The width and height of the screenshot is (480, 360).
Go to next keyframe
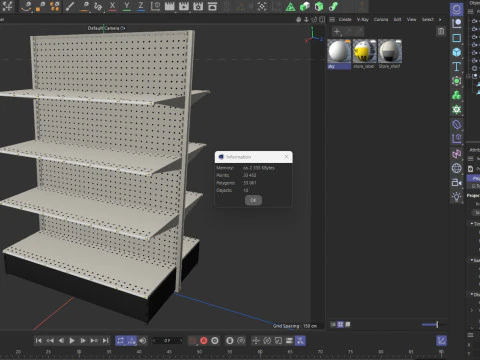point(94,340)
